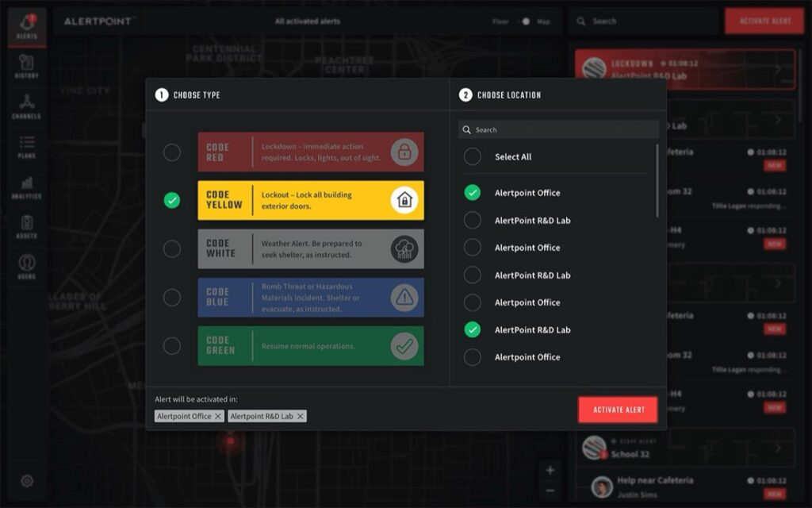Viewport: 812px width, 508px height.
Task: Click the 'All activated alerts' header title
Action: (308, 21)
